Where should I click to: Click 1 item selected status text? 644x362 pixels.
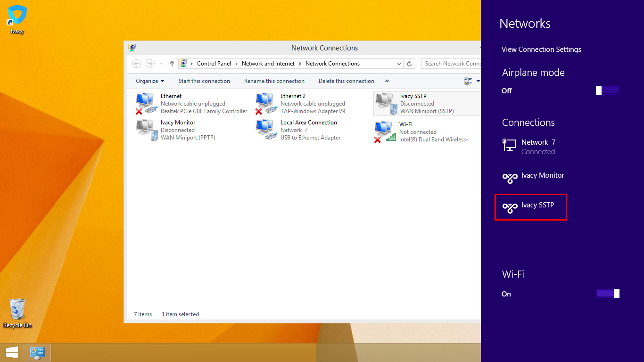click(180, 314)
